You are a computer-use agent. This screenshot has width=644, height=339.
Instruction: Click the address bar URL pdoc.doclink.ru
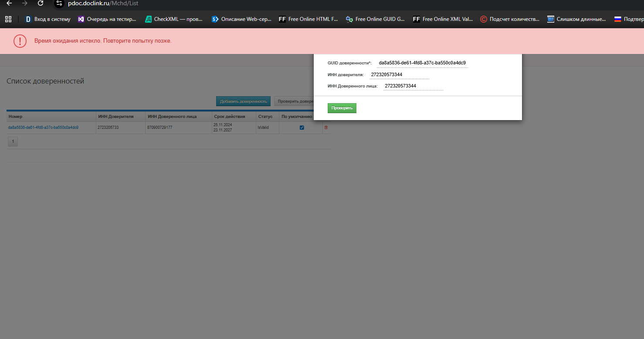pos(103,3)
